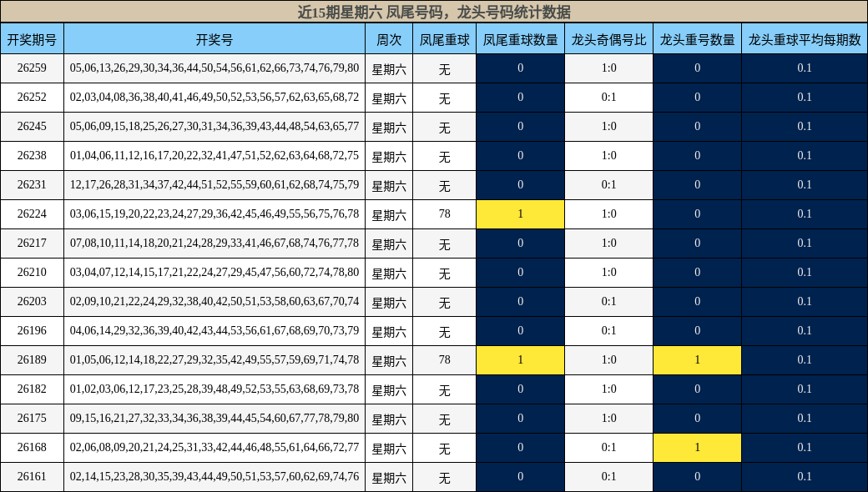
Task: Click the 龙头奇偶号比 column header
Action: coord(609,39)
